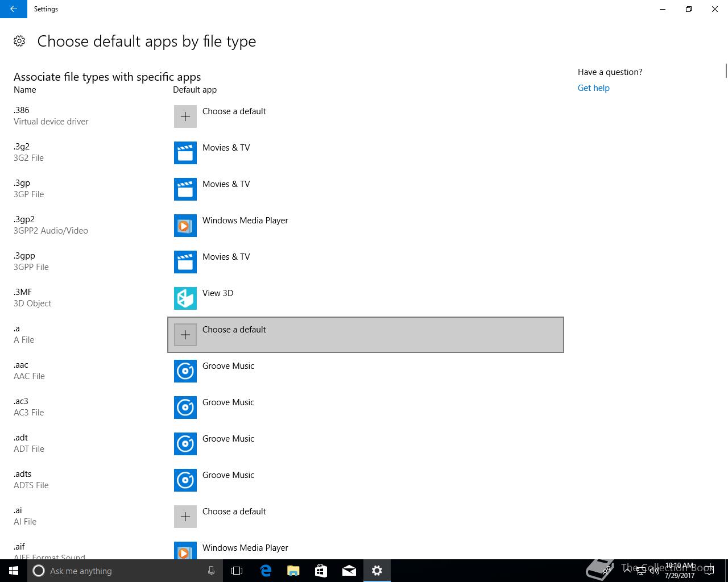Screen dimensions: 728x582
Task: Click the Cortana microphone icon
Action: pos(211,571)
